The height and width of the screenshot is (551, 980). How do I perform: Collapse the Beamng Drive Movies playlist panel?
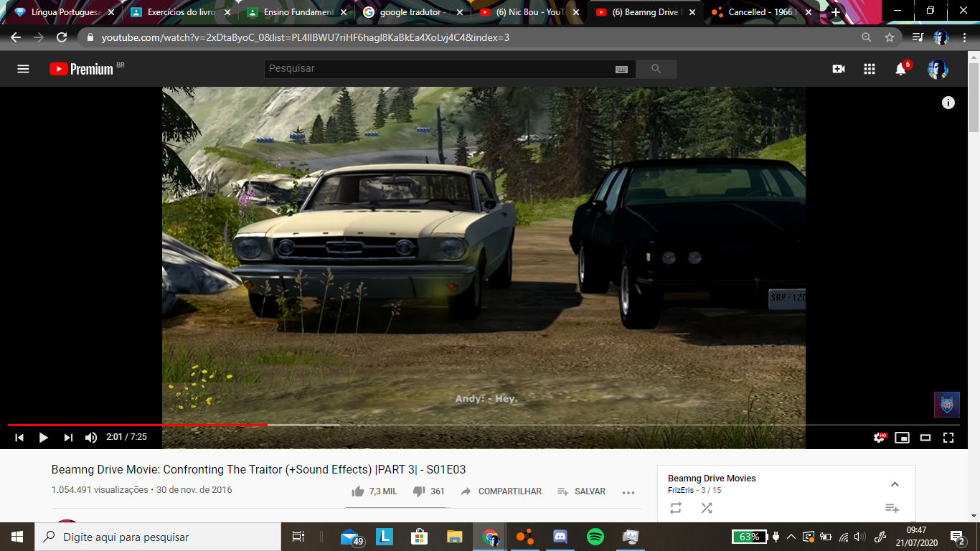tap(895, 484)
